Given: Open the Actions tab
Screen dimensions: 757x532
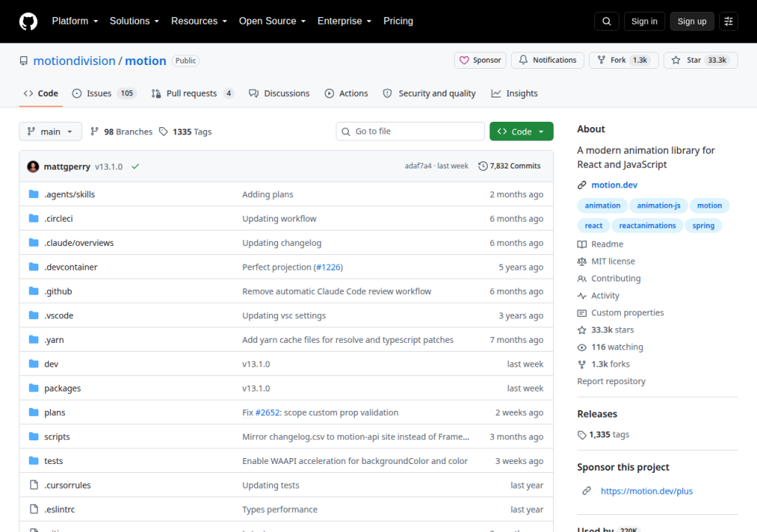Looking at the screenshot, I should pyautogui.click(x=346, y=93).
